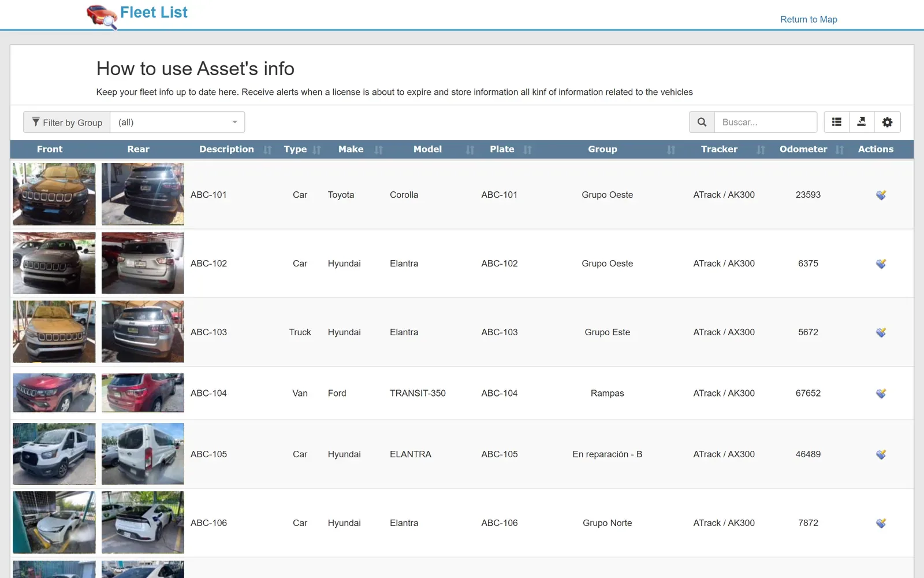Click the ATrack / AX300 tracker for ABC-105
The width and height of the screenshot is (924, 578).
click(724, 454)
